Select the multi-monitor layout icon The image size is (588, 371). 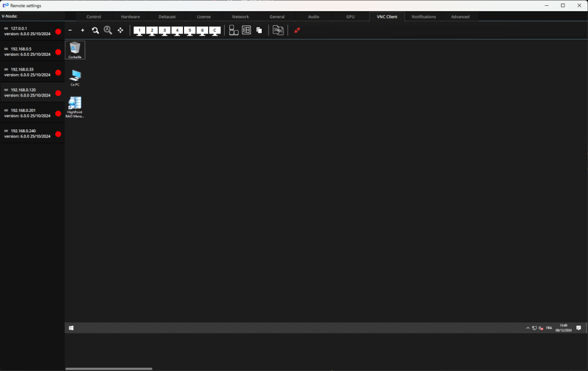tap(233, 30)
